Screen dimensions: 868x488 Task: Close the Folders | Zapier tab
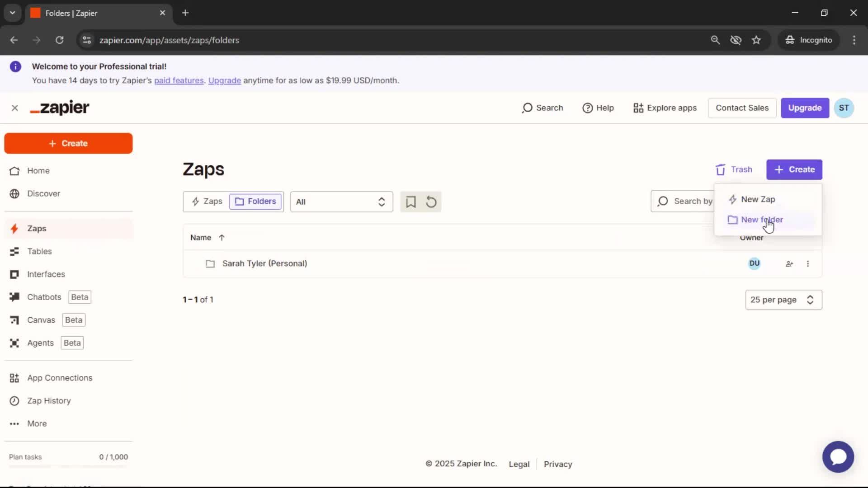pyautogui.click(x=162, y=13)
